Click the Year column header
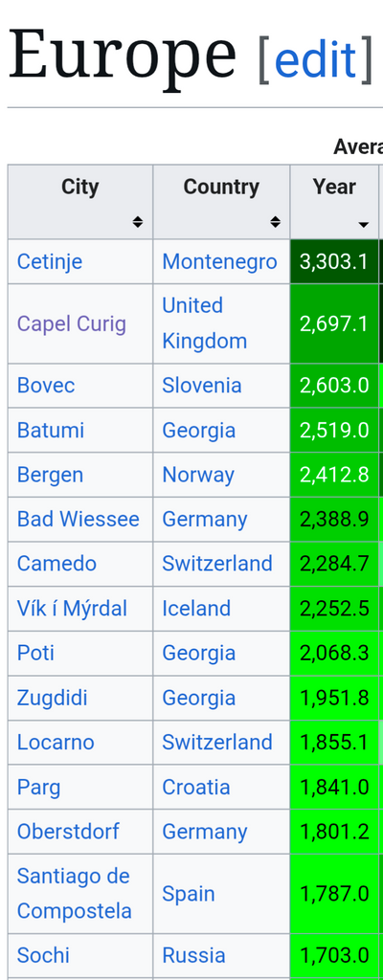The width and height of the screenshot is (383, 980). pos(334,202)
